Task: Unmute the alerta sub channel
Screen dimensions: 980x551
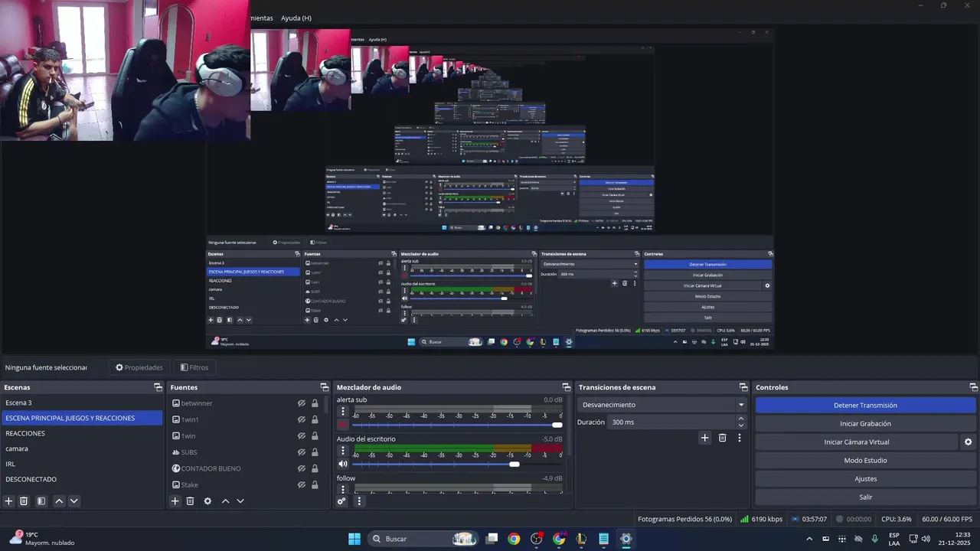Action: [342, 425]
